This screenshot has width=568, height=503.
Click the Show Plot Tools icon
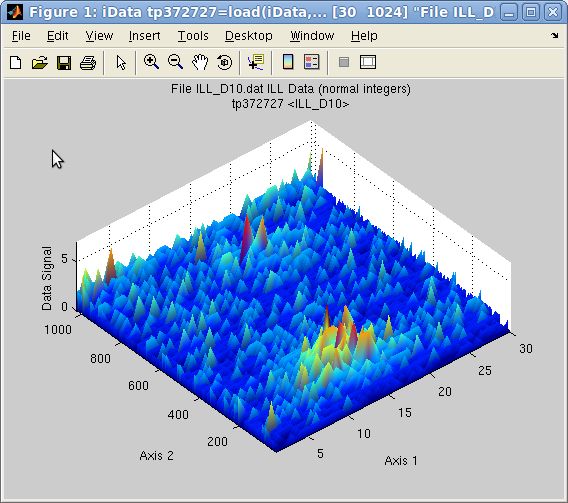[x=368, y=62]
